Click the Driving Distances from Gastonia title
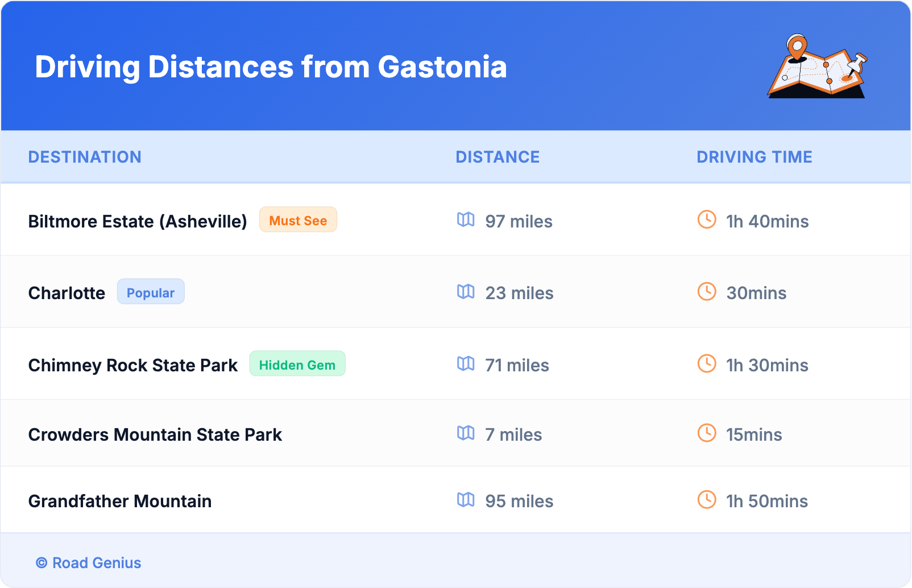The image size is (912, 588). point(271,67)
